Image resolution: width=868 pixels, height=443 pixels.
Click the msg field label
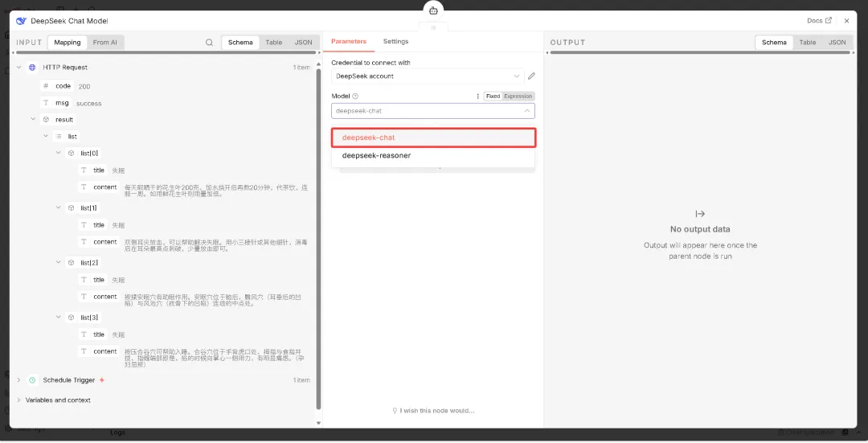tap(62, 103)
